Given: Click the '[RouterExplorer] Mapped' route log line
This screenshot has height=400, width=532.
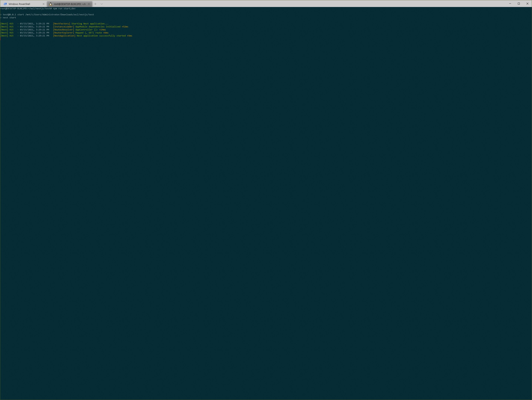Looking at the screenshot, I should (x=81, y=33).
